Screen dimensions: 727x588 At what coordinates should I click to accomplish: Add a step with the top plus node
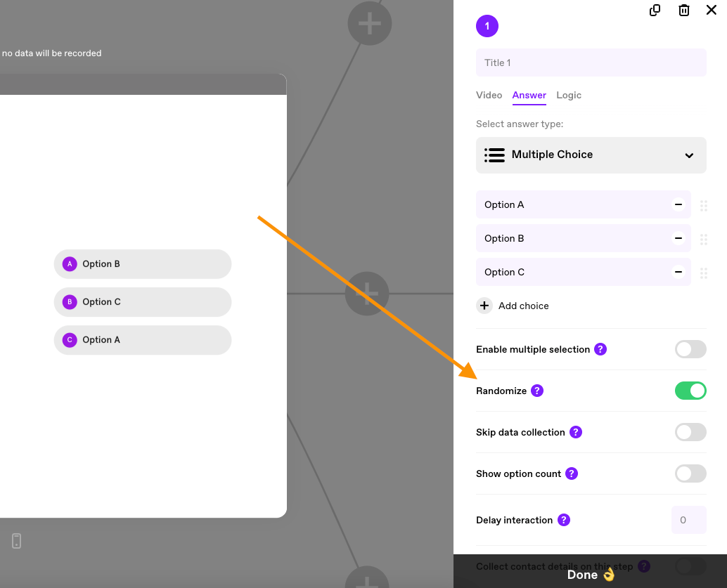(370, 23)
